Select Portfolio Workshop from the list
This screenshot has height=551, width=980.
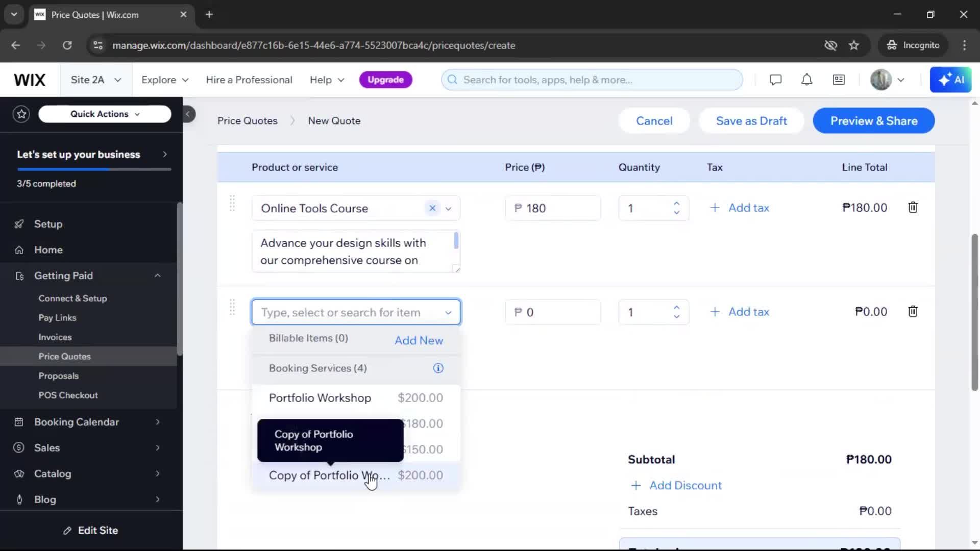pos(356,398)
